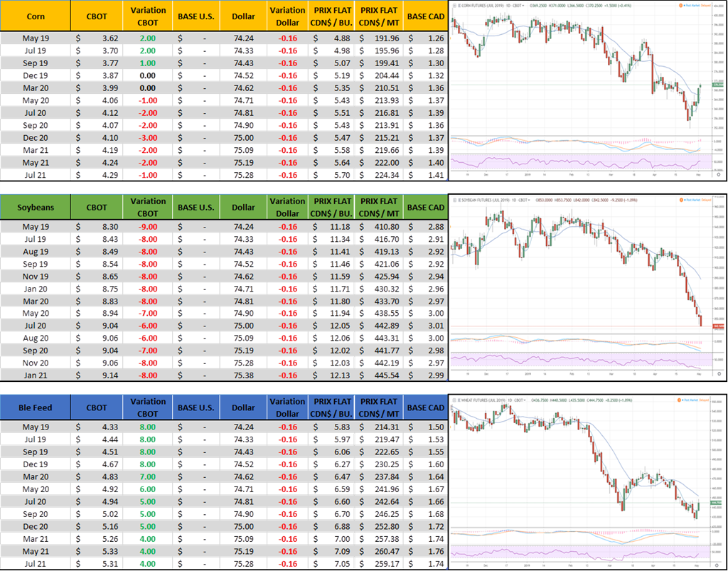
Task: Select the orange Corn table header cell
Action: tap(36, 16)
